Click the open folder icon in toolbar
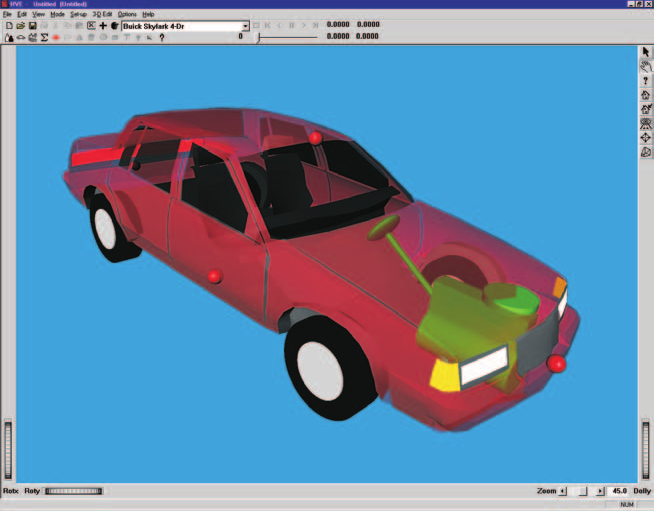Screen dimensions: 654x511 pos(20,26)
